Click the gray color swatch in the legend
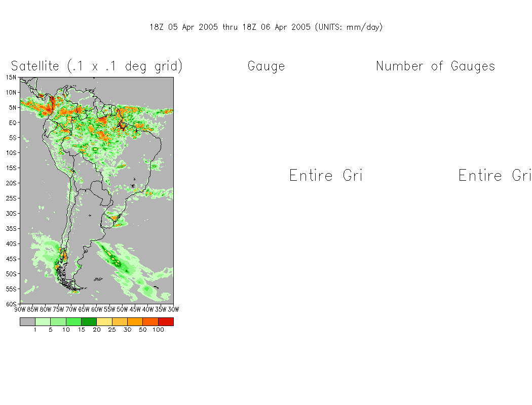 [27, 321]
